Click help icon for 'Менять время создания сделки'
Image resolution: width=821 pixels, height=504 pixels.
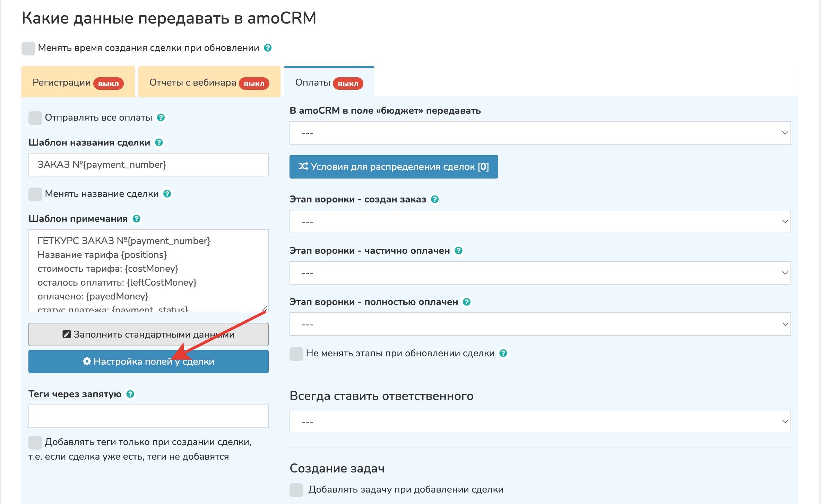point(268,48)
